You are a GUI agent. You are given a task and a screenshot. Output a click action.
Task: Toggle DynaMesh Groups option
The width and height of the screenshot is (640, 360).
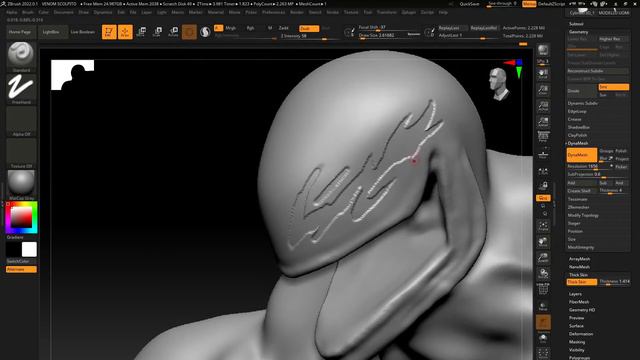[606, 151]
